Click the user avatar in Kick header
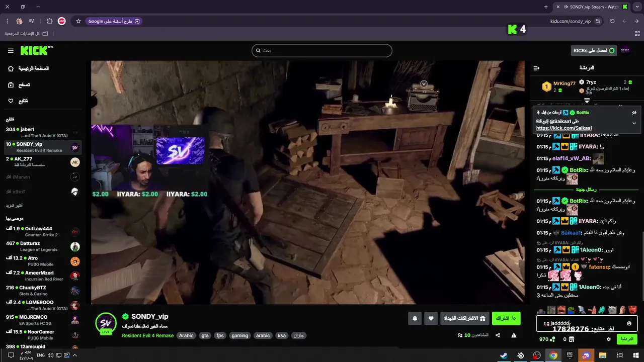Image resolution: width=644 pixels, height=362 pixels. coord(625,50)
